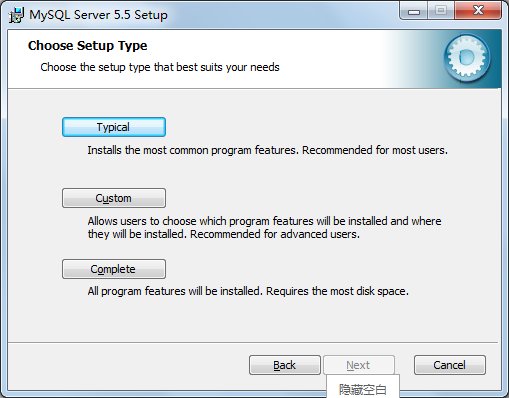Choose the Typical setup type
Image resolution: width=509 pixels, height=398 pixels.
pyautogui.click(x=114, y=127)
